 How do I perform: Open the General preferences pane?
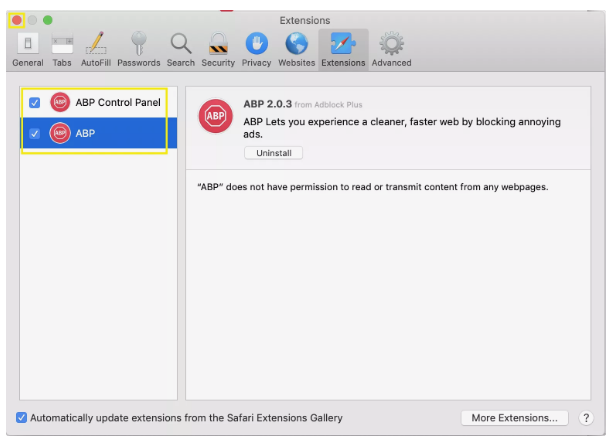click(28, 50)
